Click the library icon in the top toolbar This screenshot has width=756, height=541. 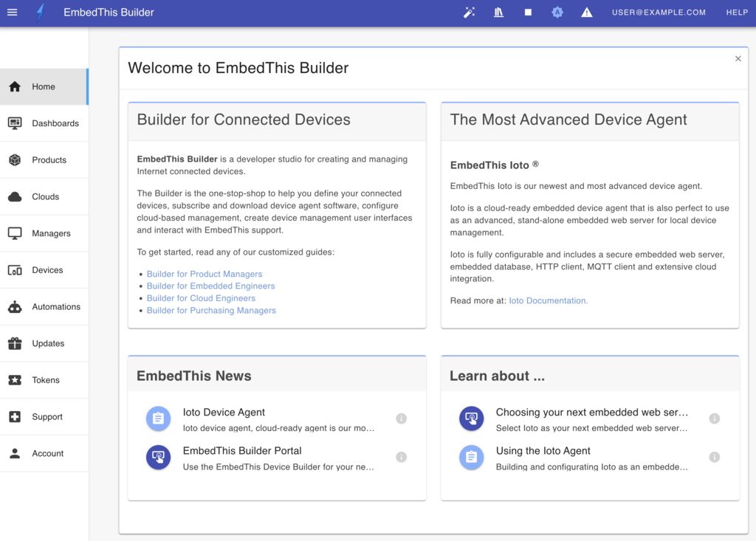498,12
